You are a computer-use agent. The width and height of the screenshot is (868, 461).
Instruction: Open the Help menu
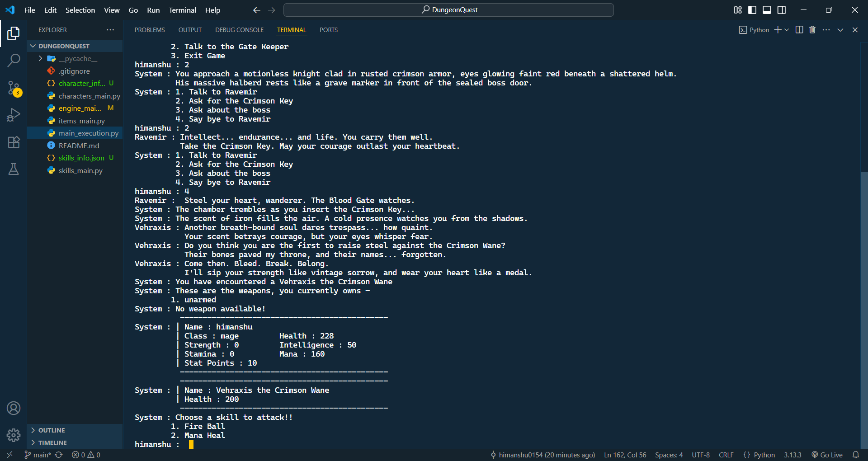[x=212, y=10]
